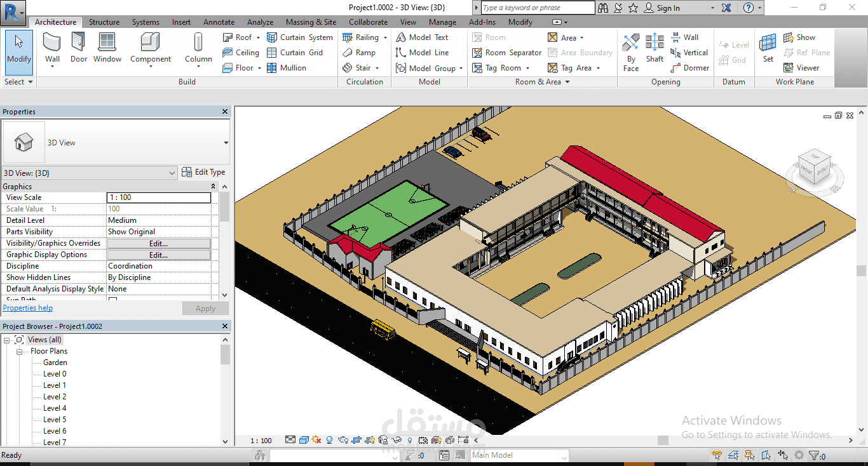Open Level 2 floor plan in Project Browser
This screenshot has height=466, width=868.
point(55,397)
